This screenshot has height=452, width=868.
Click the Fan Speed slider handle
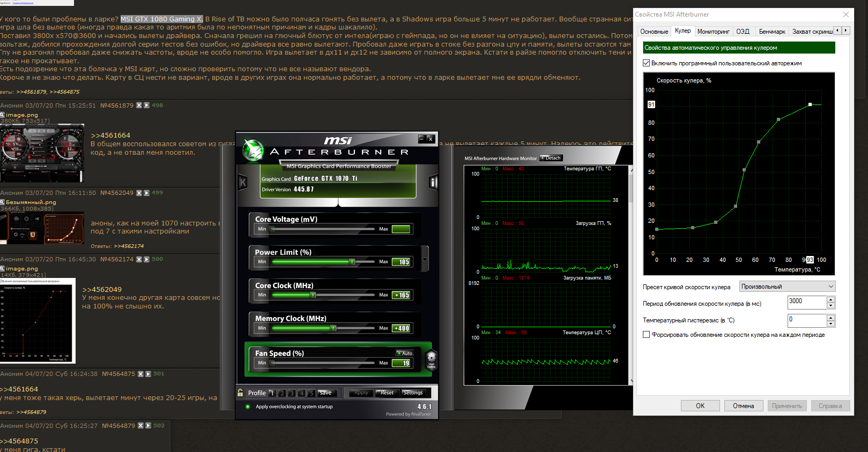pos(273,363)
